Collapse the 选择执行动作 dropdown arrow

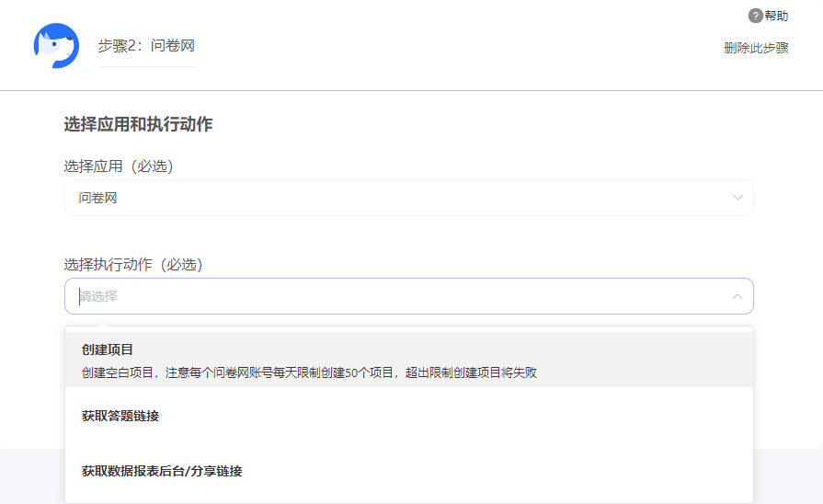click(x=737, y=296)
